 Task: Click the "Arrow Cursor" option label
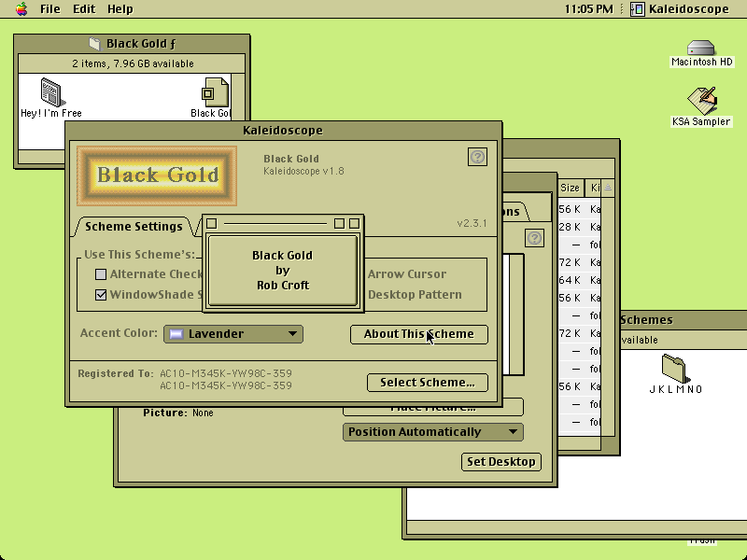[407, 273]
